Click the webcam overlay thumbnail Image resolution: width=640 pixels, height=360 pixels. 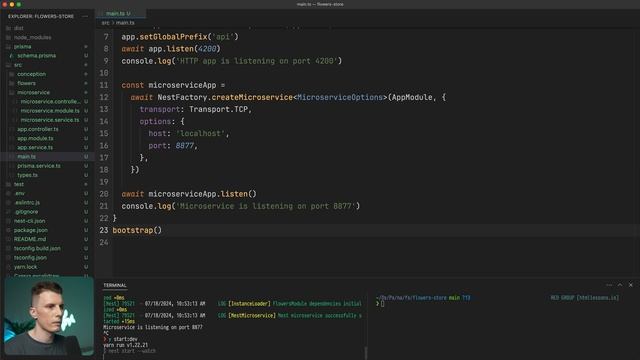49,316
